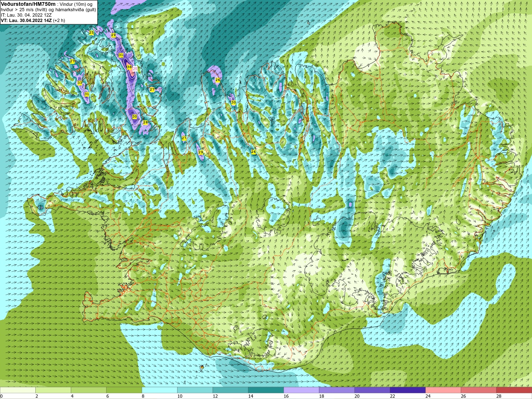This screenshot has width=532, height=399.
Task: Select the light green 2–4 m/s legend swatch
Action: 53,390
